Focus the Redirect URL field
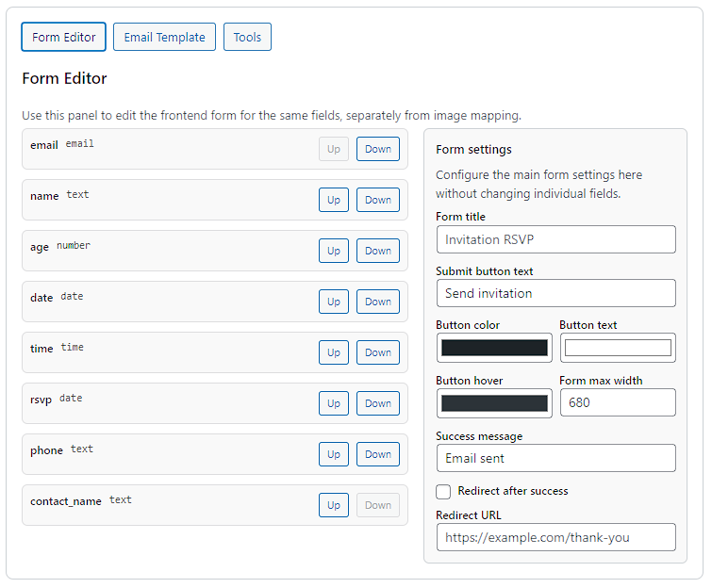The image size is (712, 588). [555, 537]
